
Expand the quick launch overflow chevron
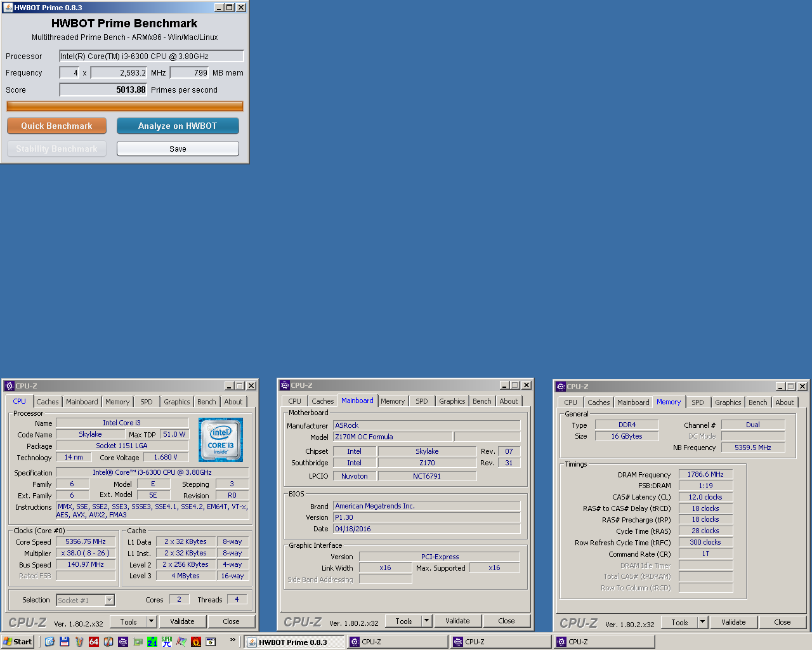click(x=232, y=640)
